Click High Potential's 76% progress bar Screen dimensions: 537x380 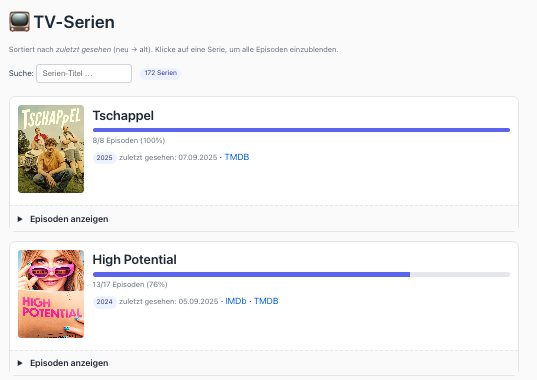(301, 275)
